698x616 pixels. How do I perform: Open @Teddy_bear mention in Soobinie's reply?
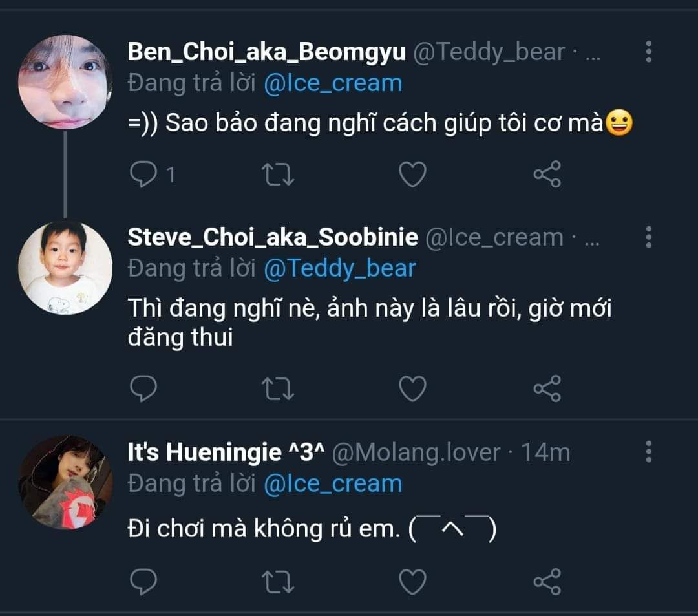click(x=339, y=268)
